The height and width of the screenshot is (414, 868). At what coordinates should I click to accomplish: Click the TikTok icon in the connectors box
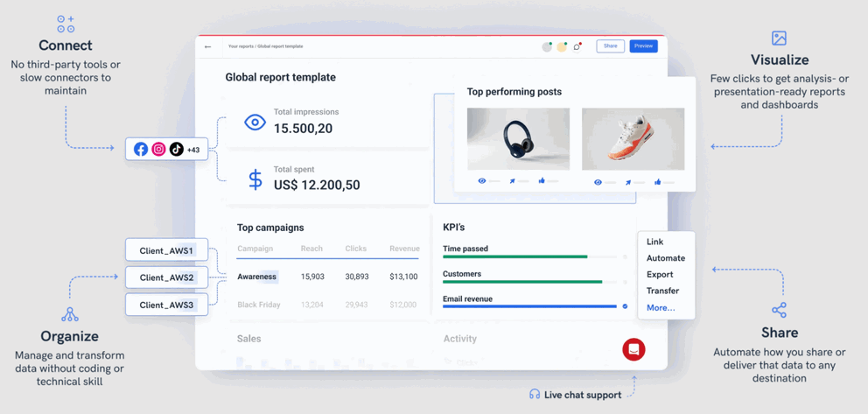coord(176,150)
